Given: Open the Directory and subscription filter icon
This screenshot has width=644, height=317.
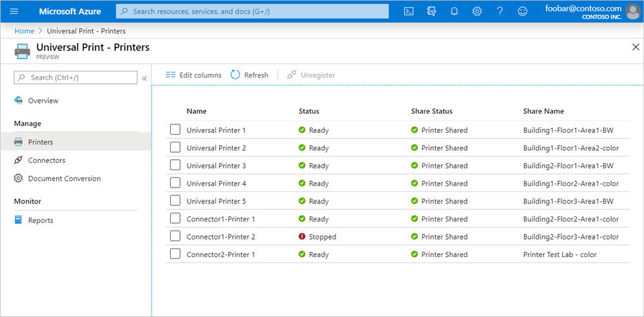Looking at the screenshot, I should pos(431,11).
